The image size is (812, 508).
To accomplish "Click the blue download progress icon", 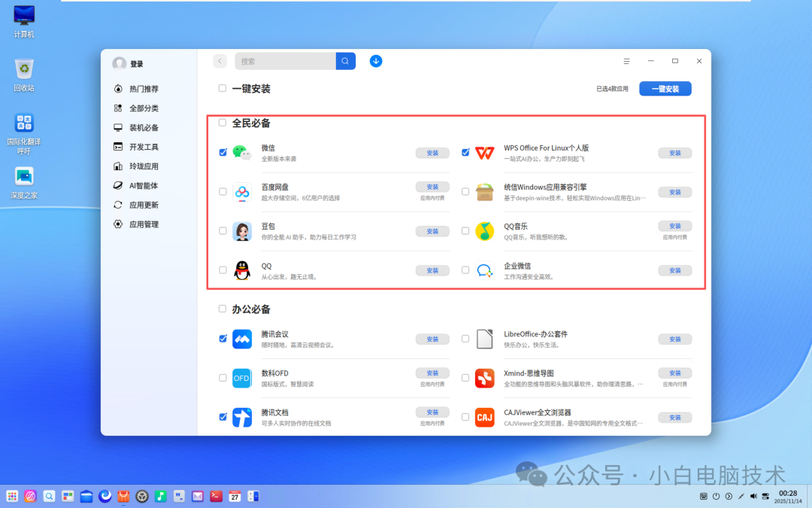I will pos(376,60).
